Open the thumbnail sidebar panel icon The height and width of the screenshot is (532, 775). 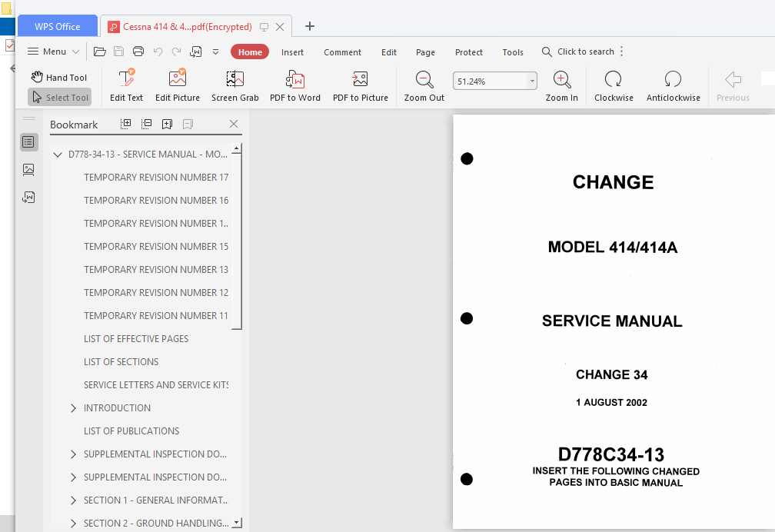pyautogui.click(x=28, y=170)
